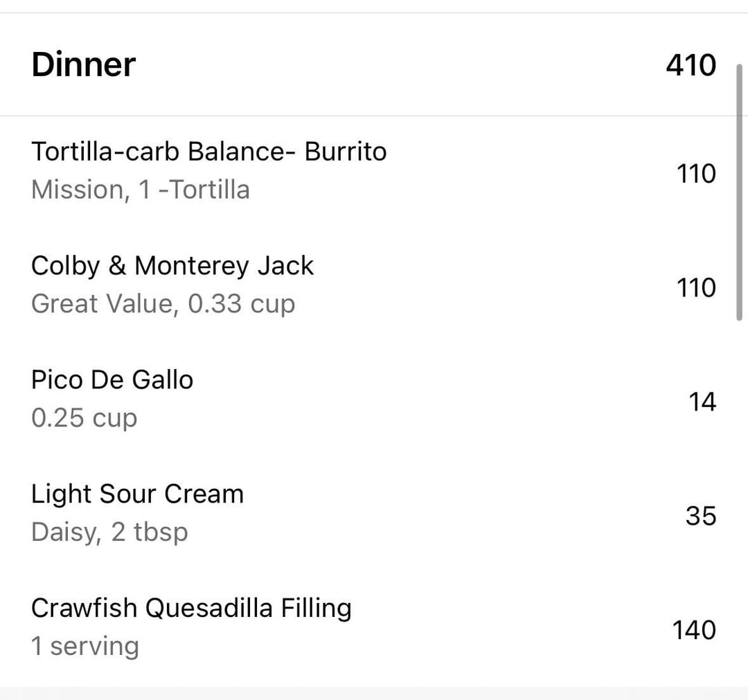Image resolution: width=748 pixels, height=700 pixels.
Task: Click the 0.25 cup serving label
Action: (84, 418)
